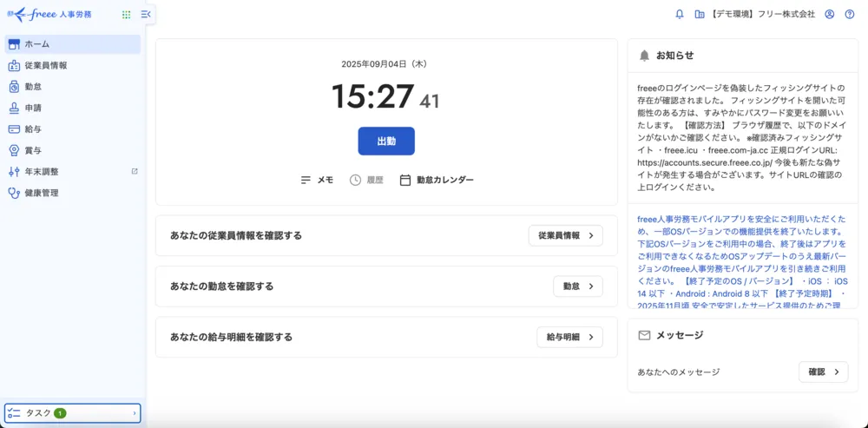Click the 賞与 award icon in sidebar
The height and width of the screenshot is (428, 868).
(x=15, y=150)
